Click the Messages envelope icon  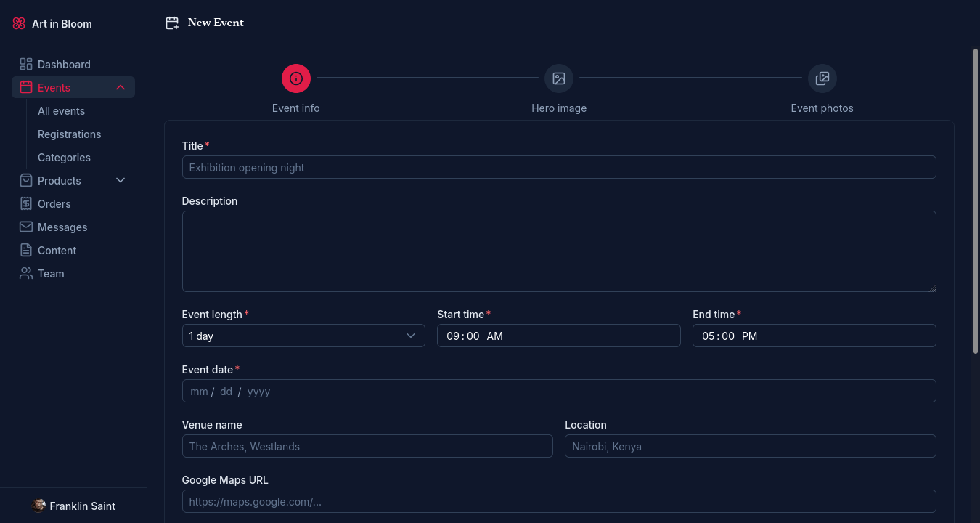[26, 227]
